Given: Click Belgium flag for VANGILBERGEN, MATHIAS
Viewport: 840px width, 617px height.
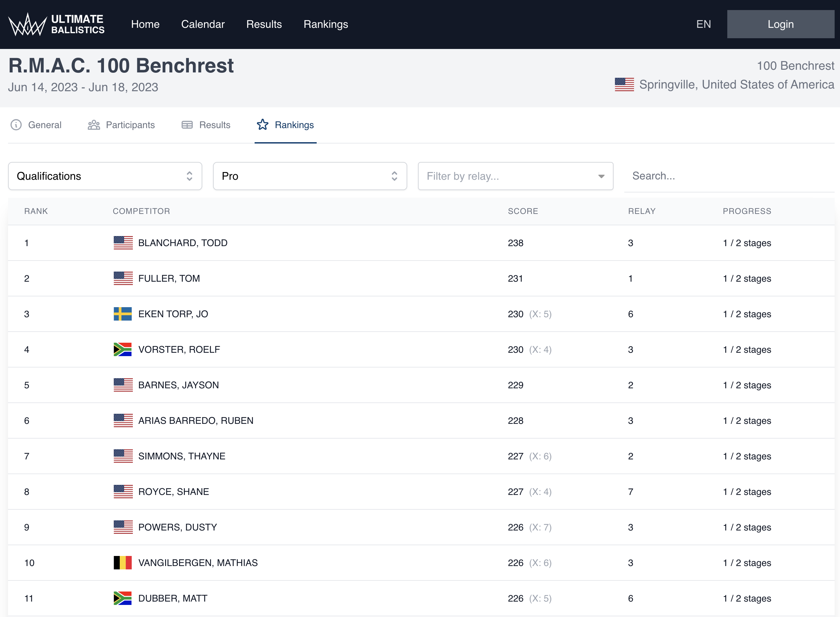Looking at the screenshot, I should click(x=123, y=563).
